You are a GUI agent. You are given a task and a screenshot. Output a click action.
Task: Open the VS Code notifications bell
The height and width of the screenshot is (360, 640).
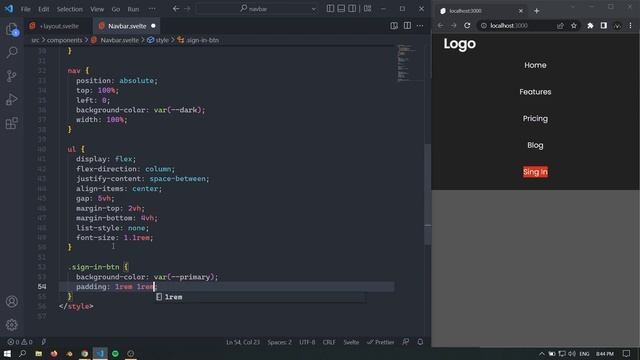420,342
